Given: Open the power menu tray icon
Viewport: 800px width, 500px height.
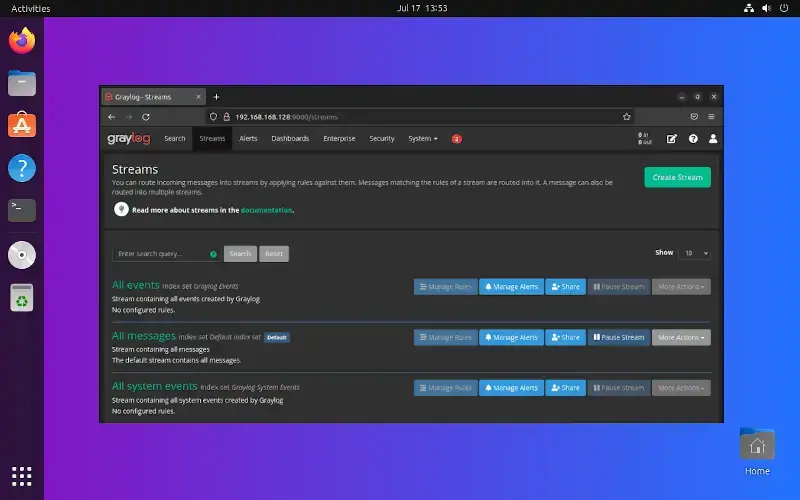Looking at the screenshot, I should click(784, 8).
